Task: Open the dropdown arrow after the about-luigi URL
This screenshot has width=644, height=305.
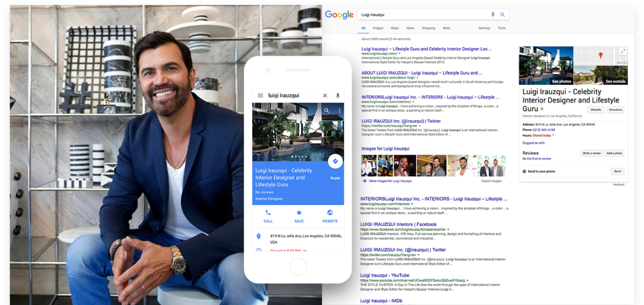Action: (x=417, y=77)
